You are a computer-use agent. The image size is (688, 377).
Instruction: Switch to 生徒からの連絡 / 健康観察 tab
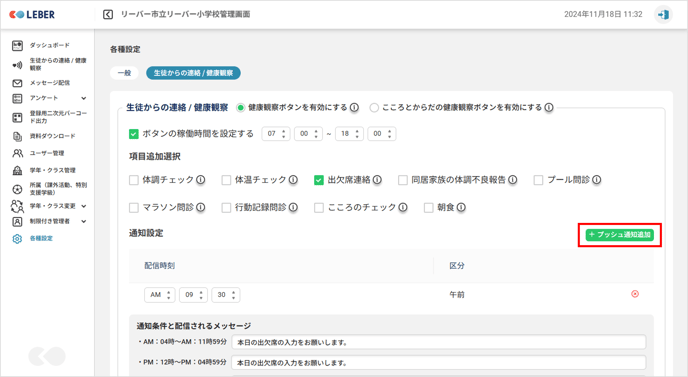pyautogui.click(x=194, y=73)
